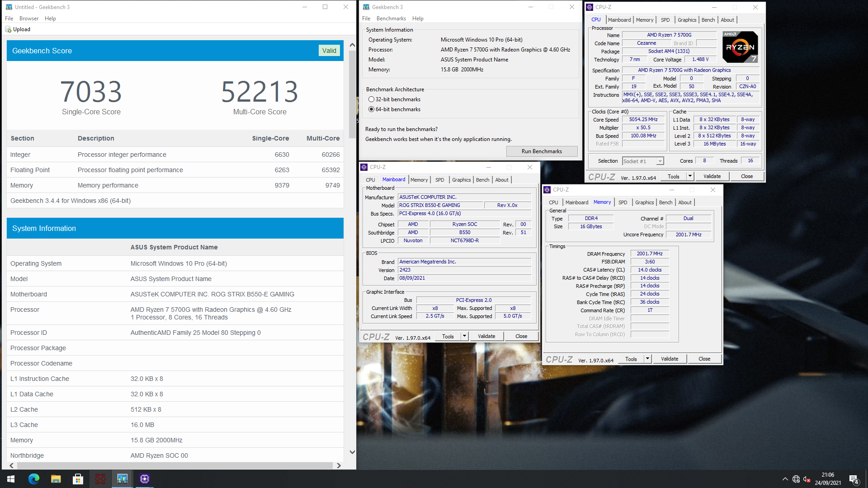Open the notification center icon
This screenshot has width=868, height=488.
pos(854,479)
